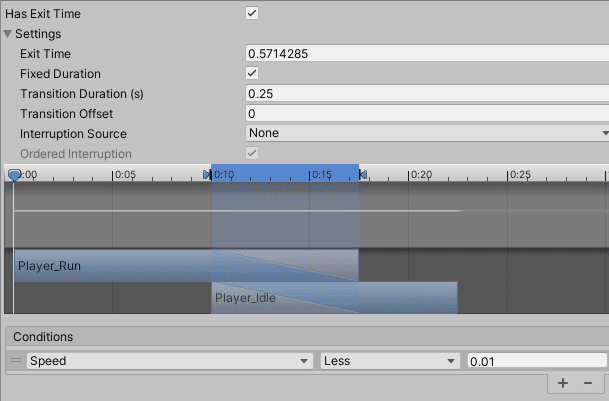The height and width of the screenshot is (401, 609).
Task: Click the Transition Offset value field
Action: (427, 114)
